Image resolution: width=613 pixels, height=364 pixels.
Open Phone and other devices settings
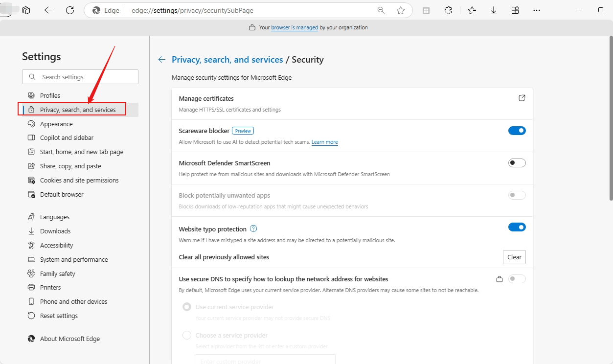click(80, 302)
